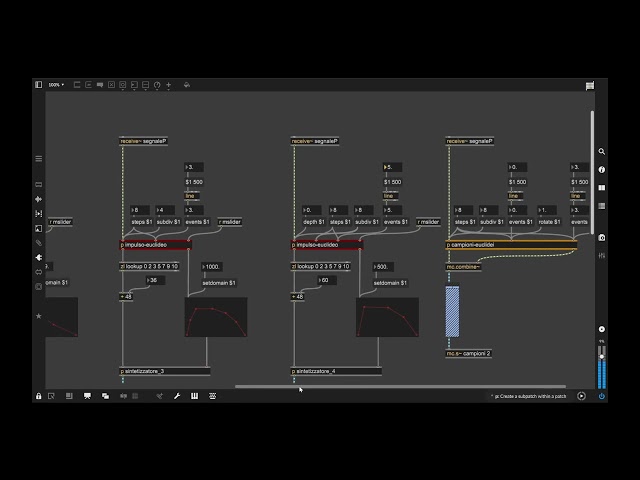Image resolution: width=640 pixels, height=480 pixels.
Task: Click the dimmed probe icon left of the wrench
Action: point(159,396)
